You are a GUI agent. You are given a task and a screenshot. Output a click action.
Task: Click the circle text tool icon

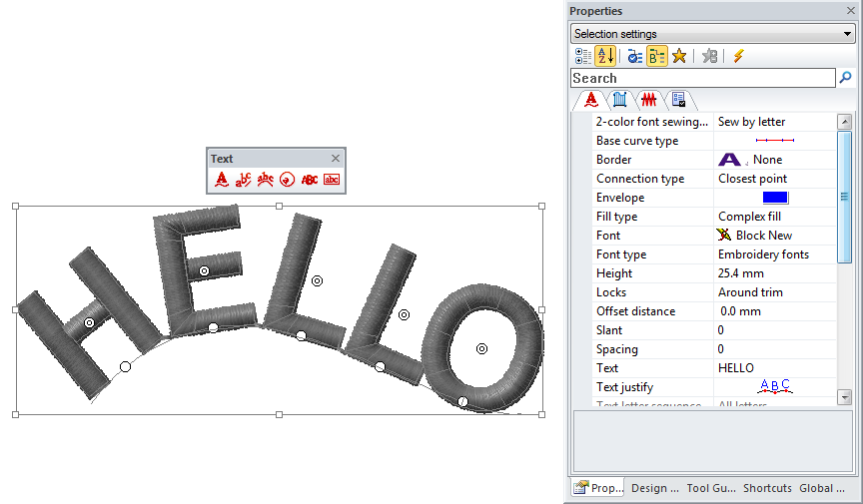[287, 180]
